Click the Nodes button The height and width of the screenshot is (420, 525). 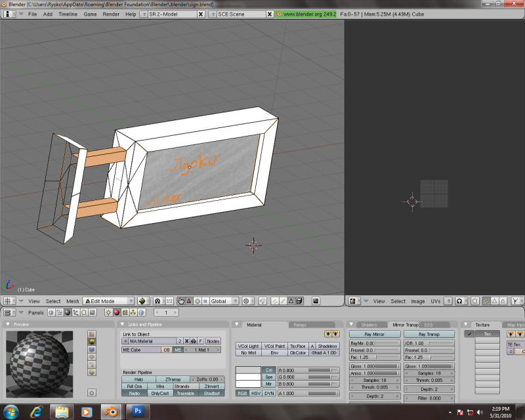click(213, 341)
